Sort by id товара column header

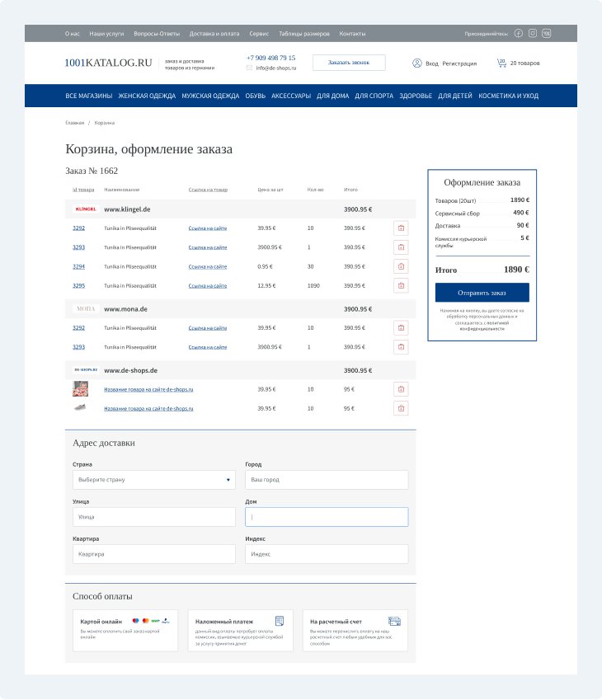pos(83,190)
